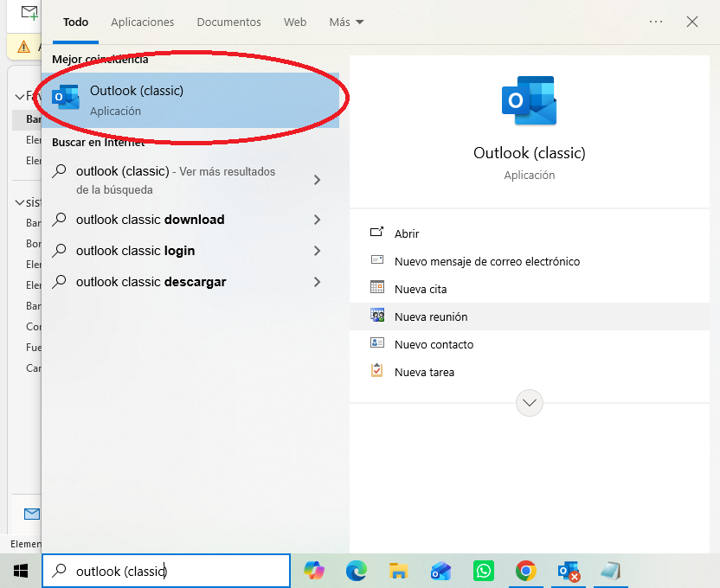Choose Nueva tarea
720x588 pixels.
click(x=530, y=372)
